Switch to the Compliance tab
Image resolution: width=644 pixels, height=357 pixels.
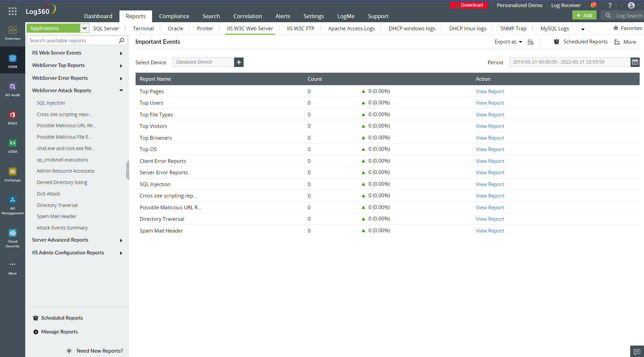[174, 16]
